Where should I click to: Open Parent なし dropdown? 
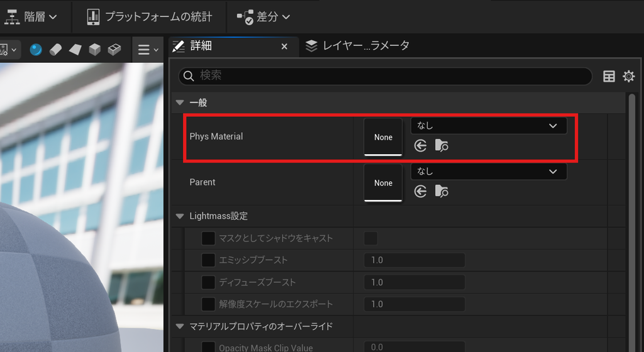coord(489,172)
